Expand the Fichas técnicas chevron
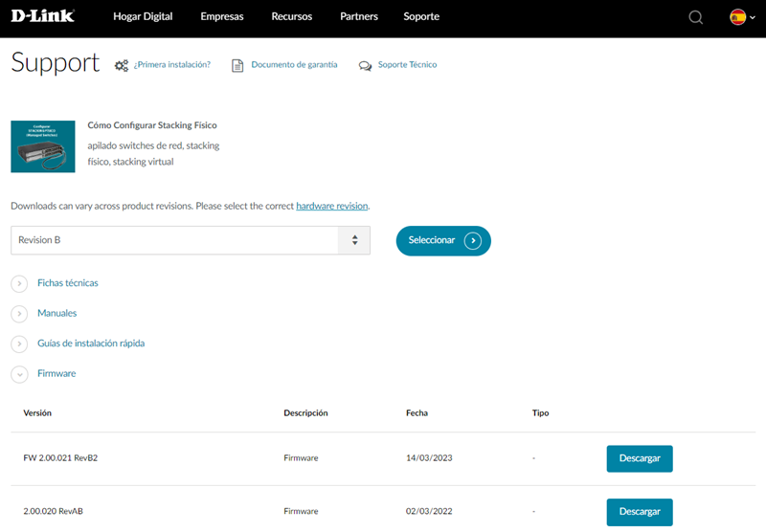This screenshot has height=532, width=766. coord(19,283)
